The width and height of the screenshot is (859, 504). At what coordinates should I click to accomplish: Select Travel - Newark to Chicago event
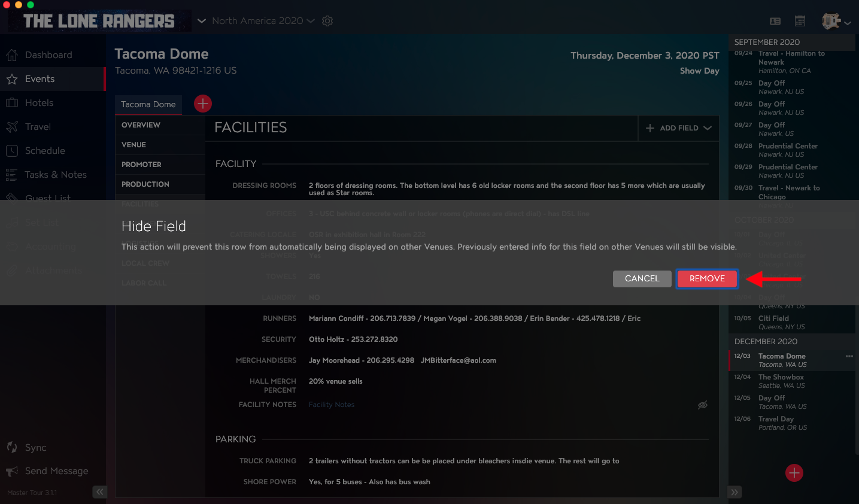click(791, 192)
